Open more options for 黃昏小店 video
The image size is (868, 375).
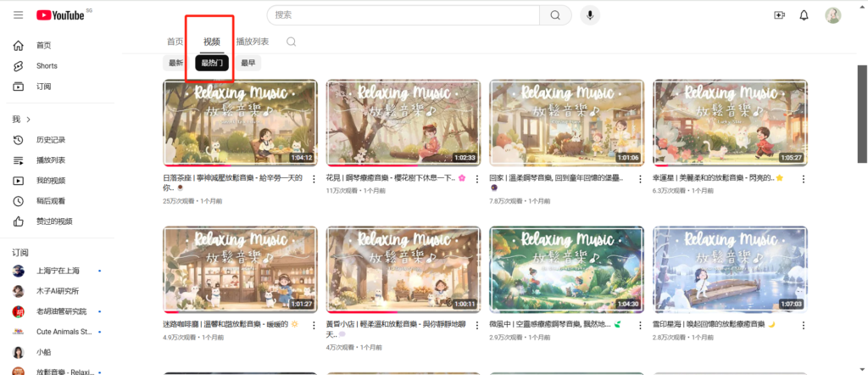pyautogui.click(x=476, y=325)
